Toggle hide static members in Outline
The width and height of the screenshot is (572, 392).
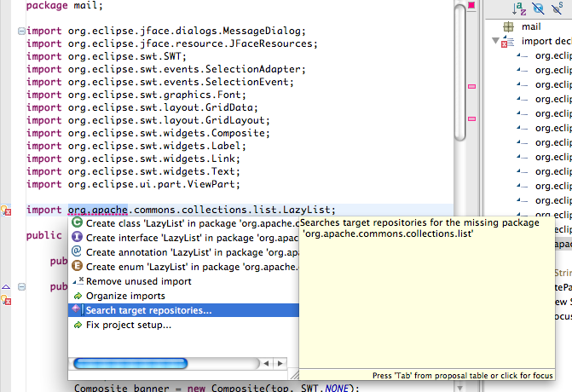pos(557,8)
